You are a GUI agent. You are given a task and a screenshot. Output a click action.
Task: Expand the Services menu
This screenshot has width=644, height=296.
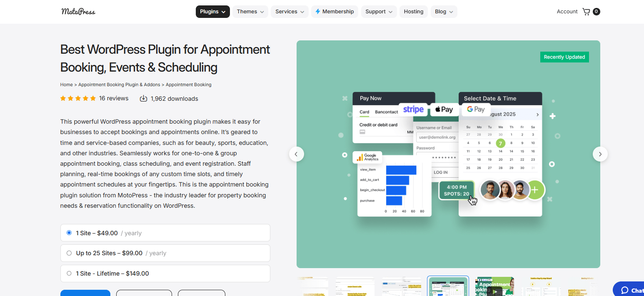(290, 12)
